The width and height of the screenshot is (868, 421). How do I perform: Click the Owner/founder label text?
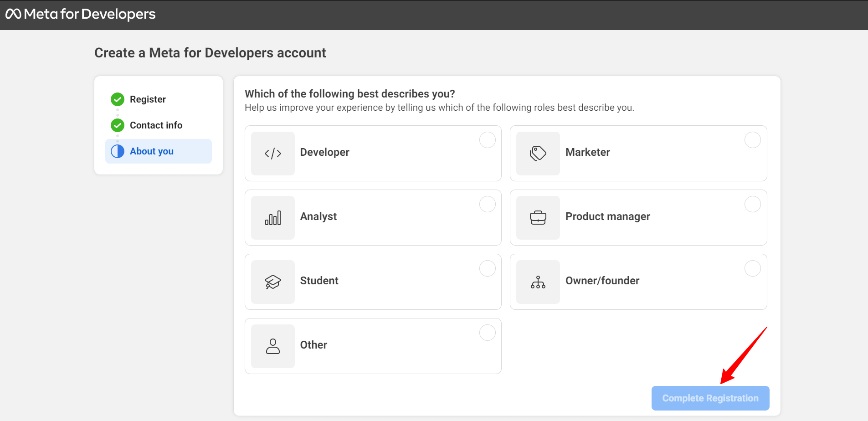[x=602, y=281]
